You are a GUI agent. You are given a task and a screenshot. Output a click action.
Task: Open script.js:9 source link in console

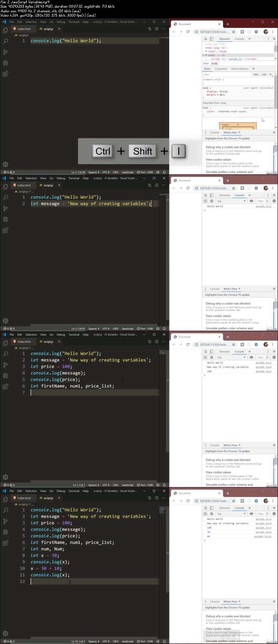tap(263, 532)
